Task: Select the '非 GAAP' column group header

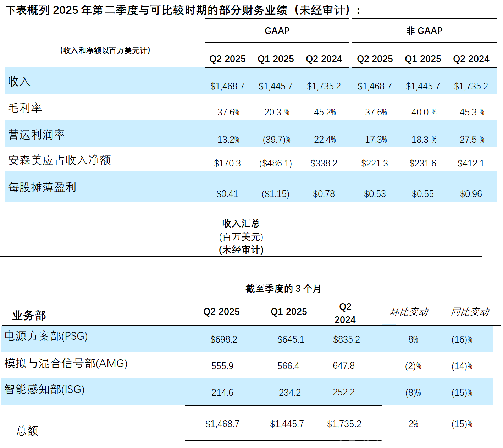Action: (x=424, y=31)
